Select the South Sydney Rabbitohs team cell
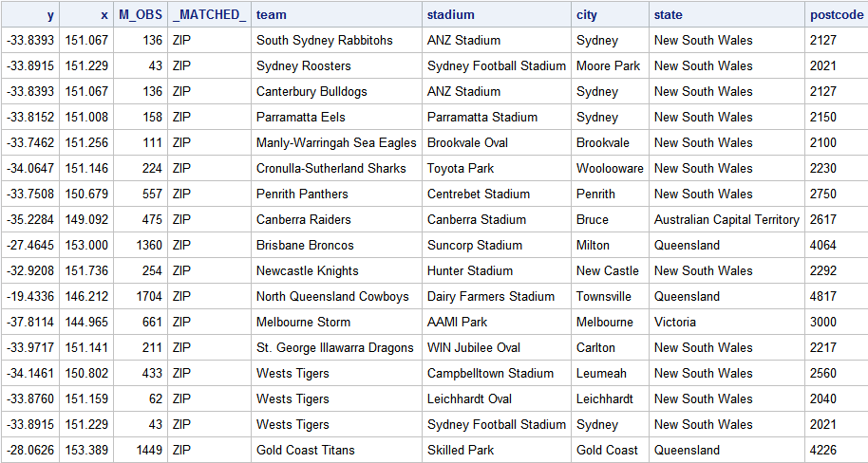 (324, 41)
